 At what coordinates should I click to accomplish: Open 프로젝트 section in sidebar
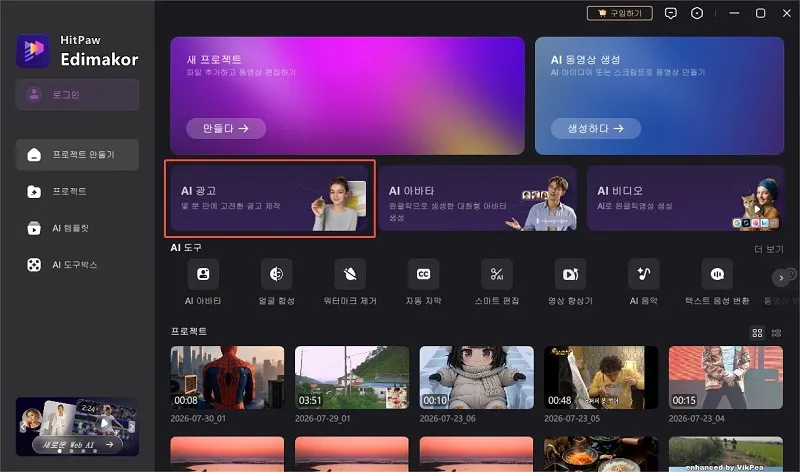pos(78,191)
